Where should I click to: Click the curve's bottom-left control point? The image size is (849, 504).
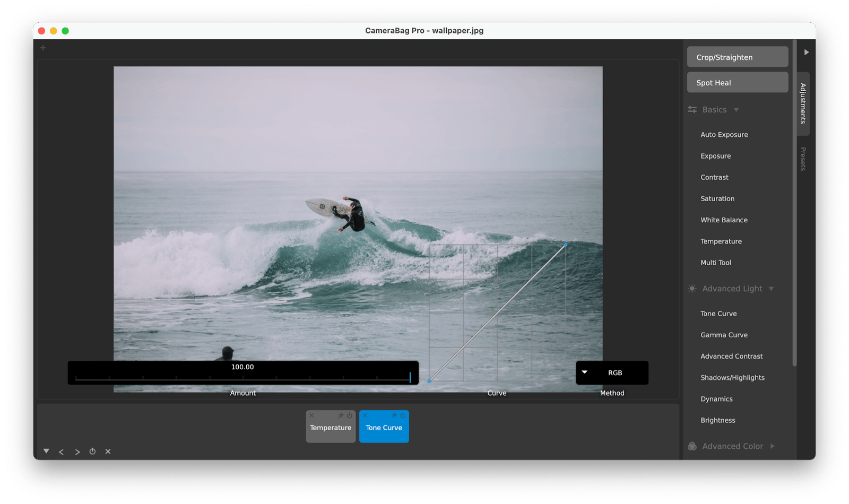429,381
